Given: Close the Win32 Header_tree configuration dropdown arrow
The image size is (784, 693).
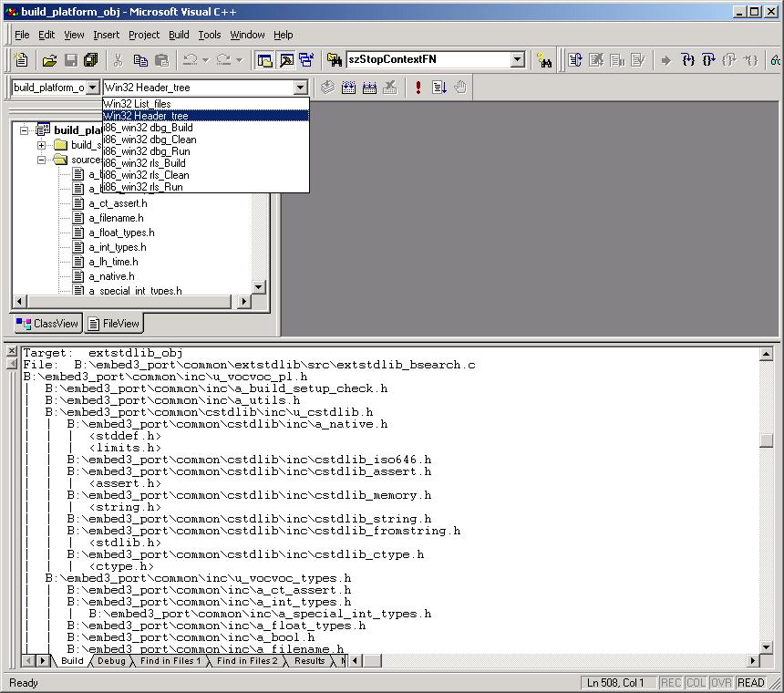Looking at the screenshot, I should [300, 88].
